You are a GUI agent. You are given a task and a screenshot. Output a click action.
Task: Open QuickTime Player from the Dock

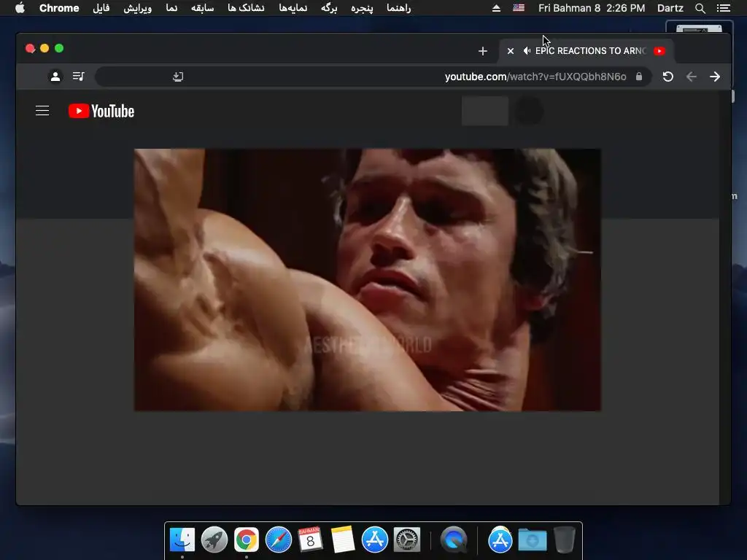(x=454, y=540)
